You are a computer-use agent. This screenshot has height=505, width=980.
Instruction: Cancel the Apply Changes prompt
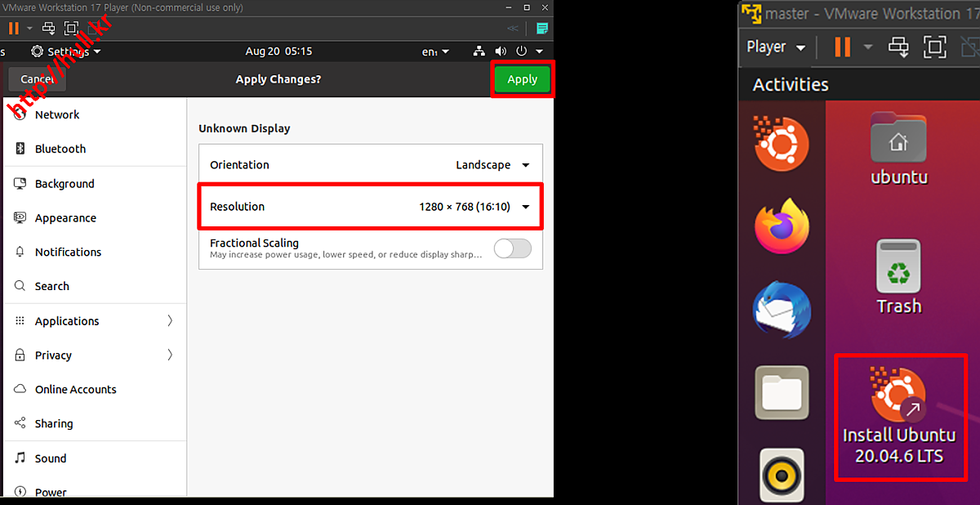pyautogui.click(x=37, y=79)
